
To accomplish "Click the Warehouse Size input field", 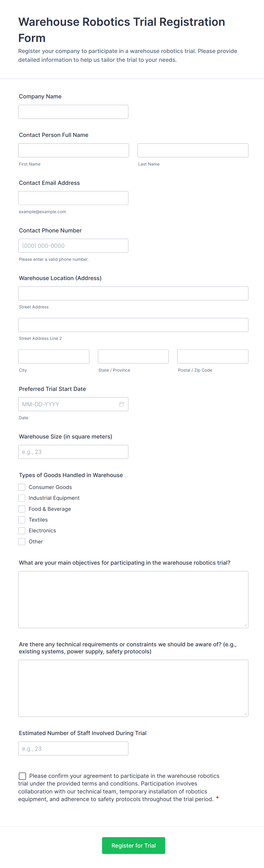I will (73, 452).
